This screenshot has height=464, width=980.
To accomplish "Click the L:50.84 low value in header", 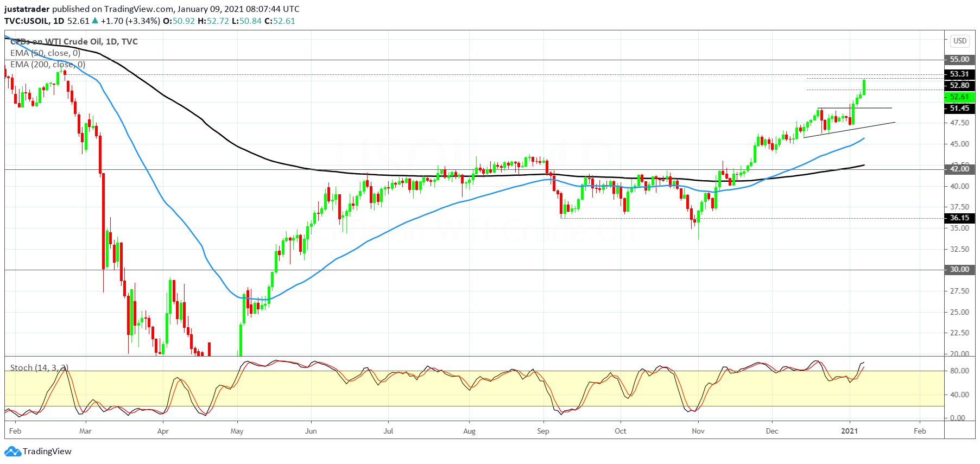I will (x=246, y=21).
